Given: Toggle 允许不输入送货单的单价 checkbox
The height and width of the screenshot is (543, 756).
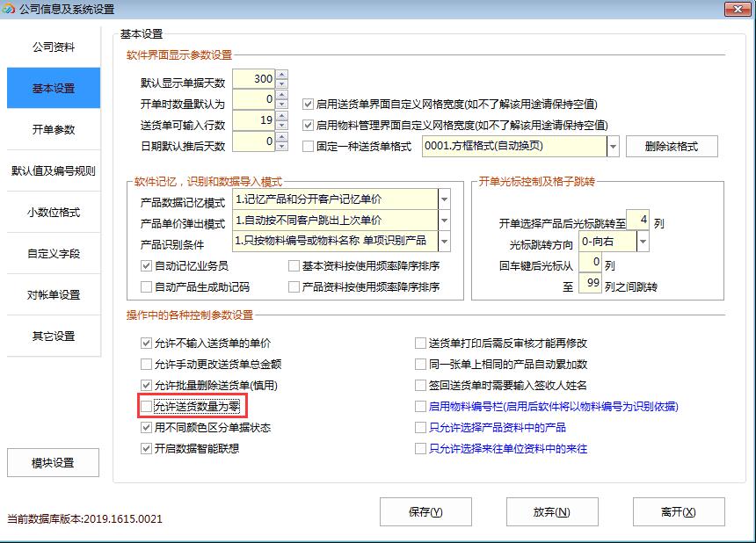Looking at the screenshot, I should click(x=146, y=343).
